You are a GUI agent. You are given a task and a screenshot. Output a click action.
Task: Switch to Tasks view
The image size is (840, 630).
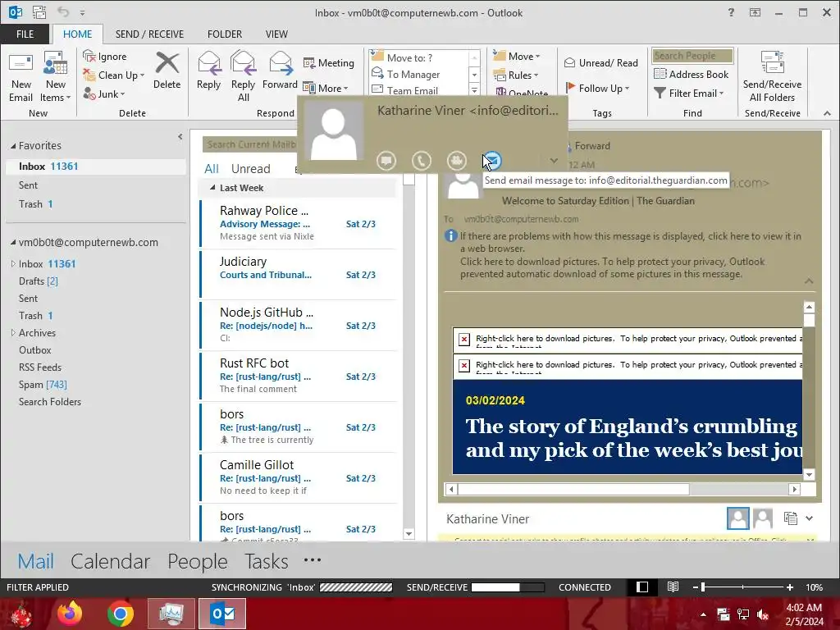point(267,561)
